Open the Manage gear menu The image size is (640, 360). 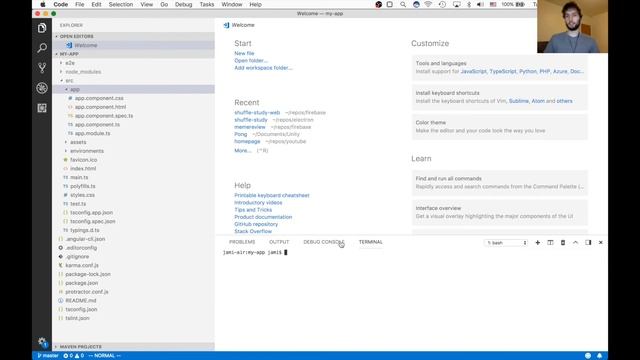tap(42, 342)
